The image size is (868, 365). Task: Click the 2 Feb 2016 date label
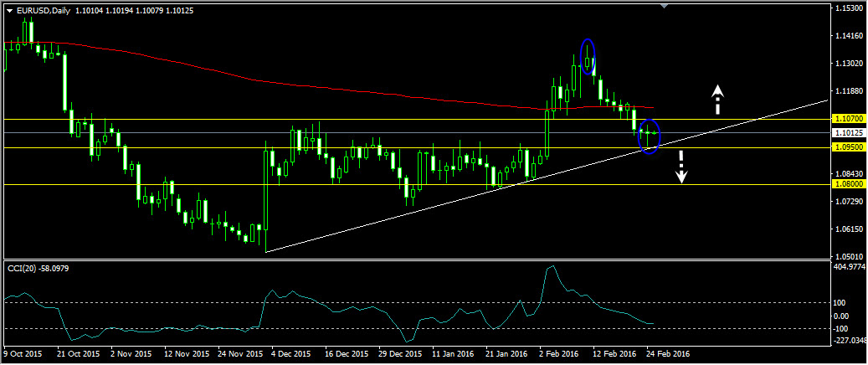pos(560,352)
